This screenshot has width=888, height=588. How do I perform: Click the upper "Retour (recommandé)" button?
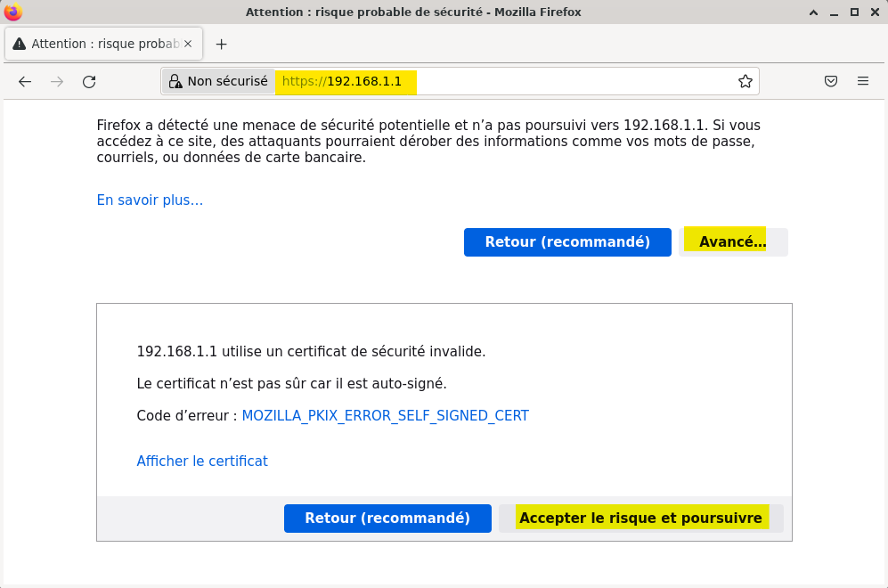567,242
